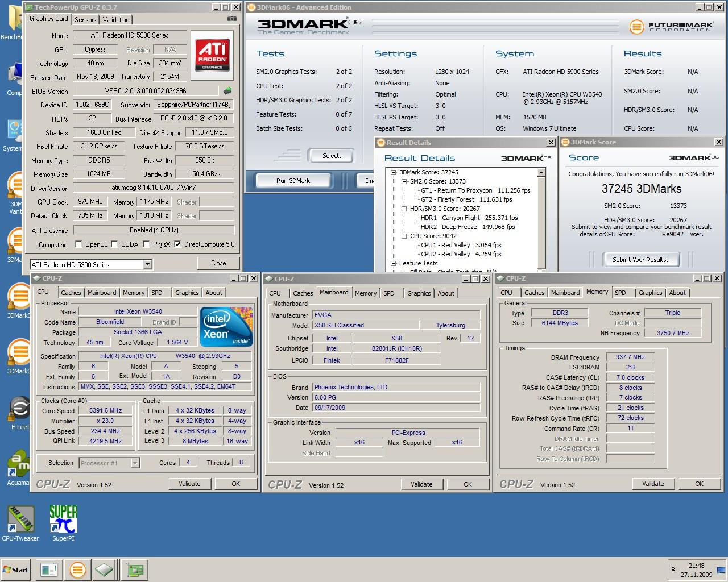
Task: Click the Core Speed value 5391.6 MHz
Action: pos(105,411)
